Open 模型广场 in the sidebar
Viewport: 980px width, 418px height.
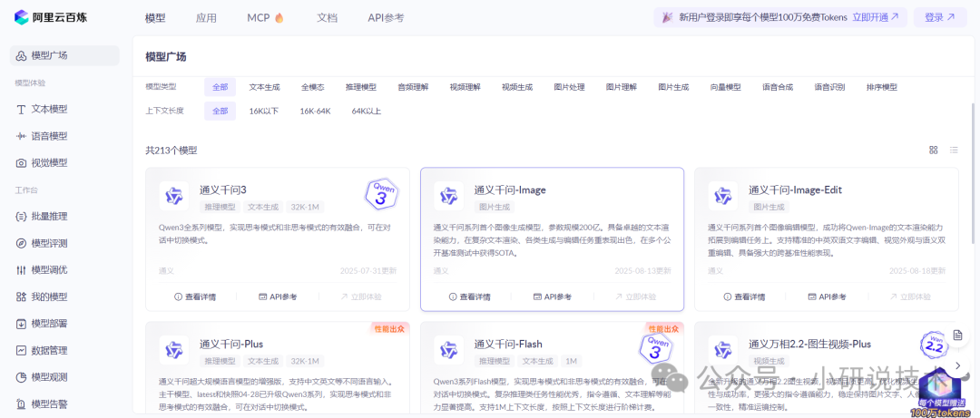point(64,55)
